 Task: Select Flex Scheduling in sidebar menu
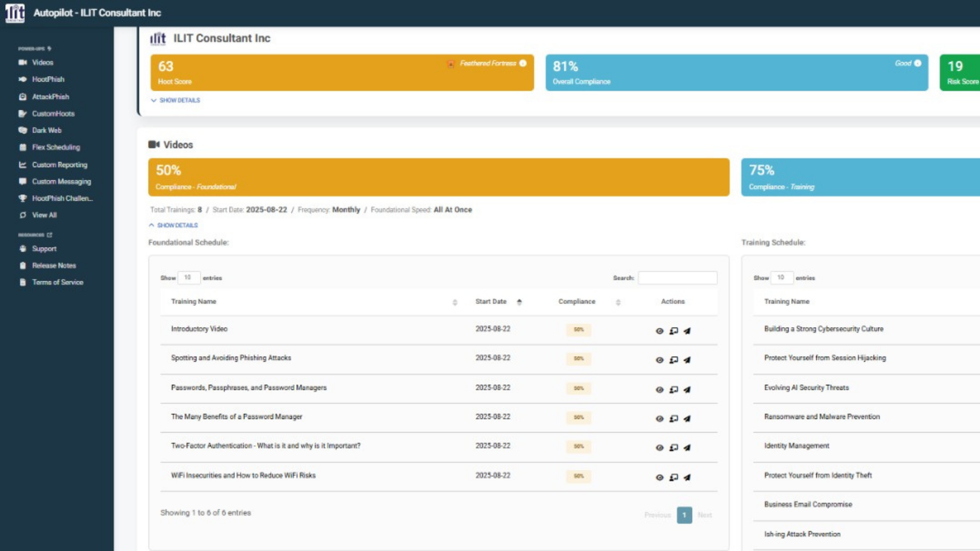(56, 147)
